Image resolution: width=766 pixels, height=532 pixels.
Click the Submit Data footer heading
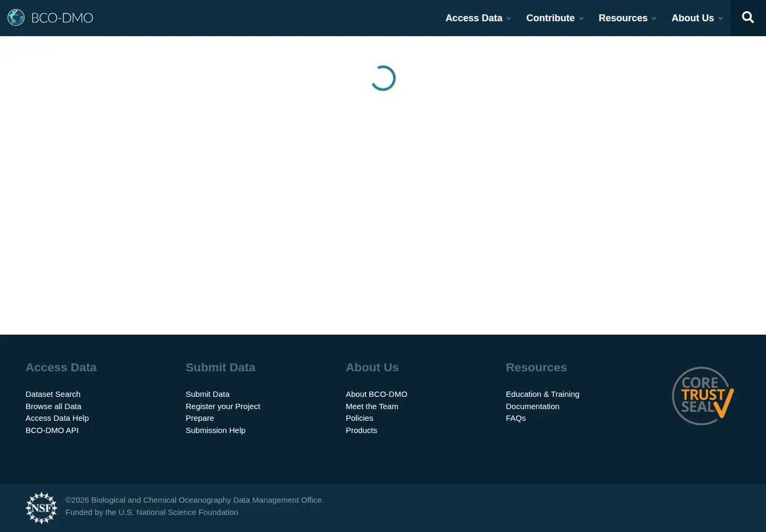[220, 368]
